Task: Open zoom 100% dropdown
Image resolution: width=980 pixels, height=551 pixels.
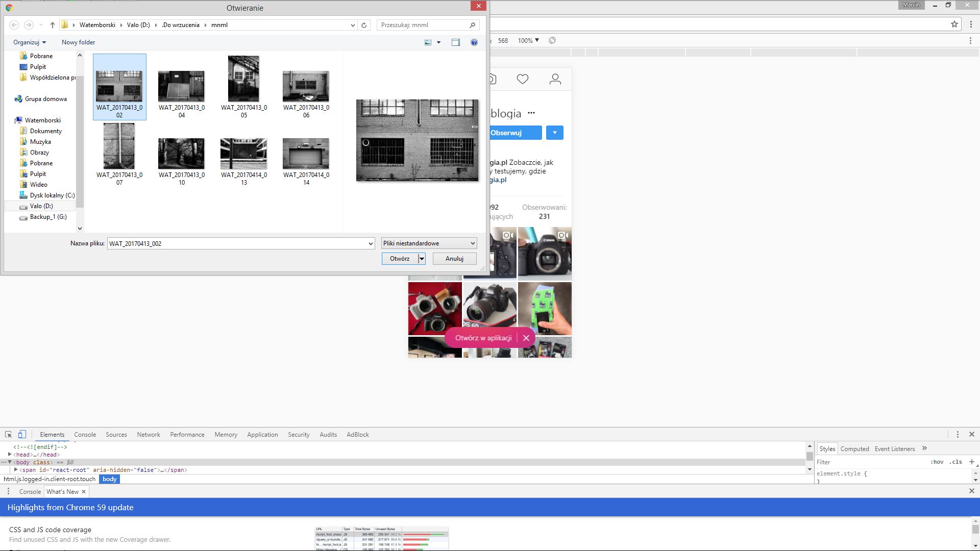Action: tap(528, 40)
